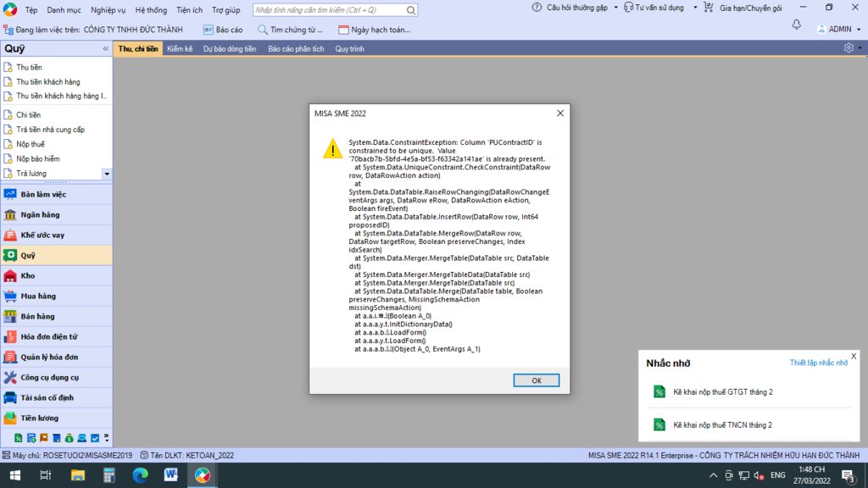Select Thu tiền khách hàng hàng l.. entry
The width and height of the screenshot is (868, 488).
tap(61, 97)
